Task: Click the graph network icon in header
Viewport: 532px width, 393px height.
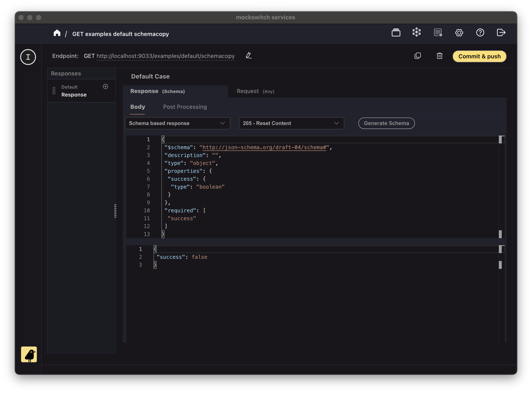Action: tap(416, 32)
